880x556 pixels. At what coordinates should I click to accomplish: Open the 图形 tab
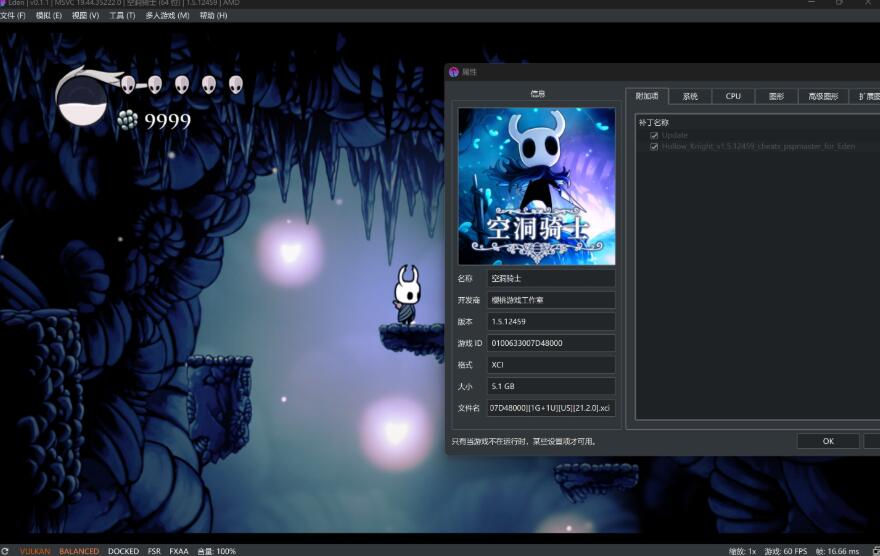pos(776,96)
